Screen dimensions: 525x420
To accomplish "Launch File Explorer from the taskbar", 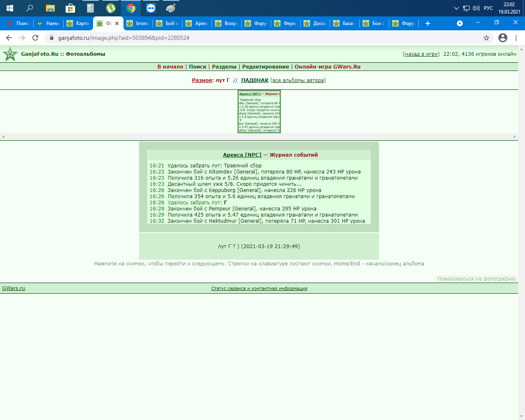I will pos(50,8).
